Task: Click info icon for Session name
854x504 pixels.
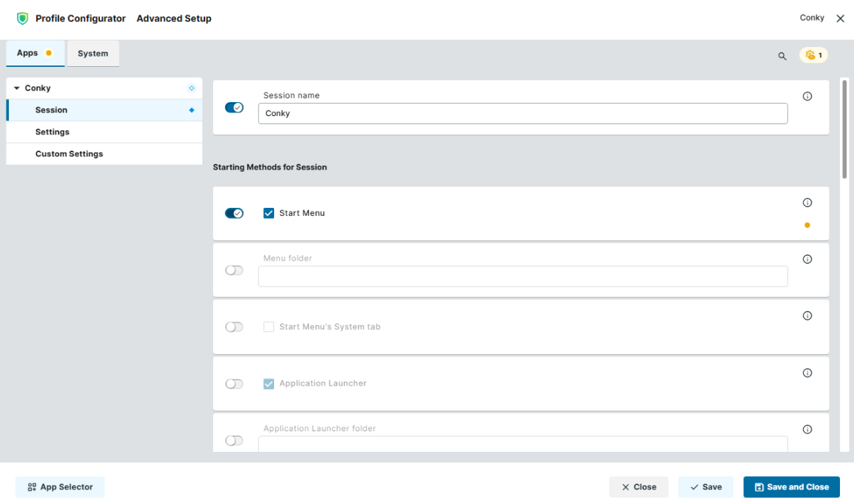Action: 807,96
